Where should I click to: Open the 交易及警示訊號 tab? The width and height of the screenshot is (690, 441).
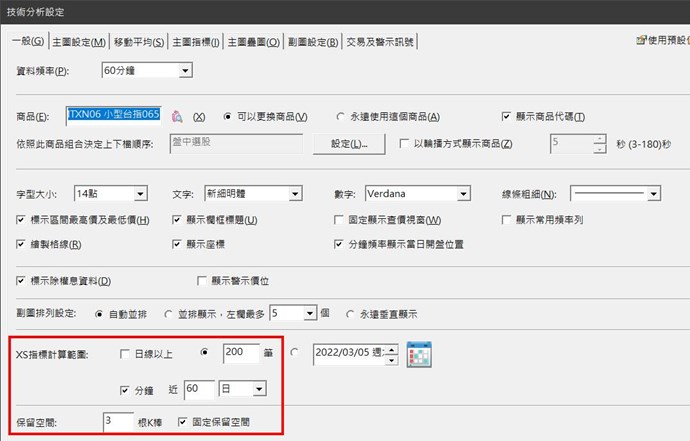tap(381, 42)
